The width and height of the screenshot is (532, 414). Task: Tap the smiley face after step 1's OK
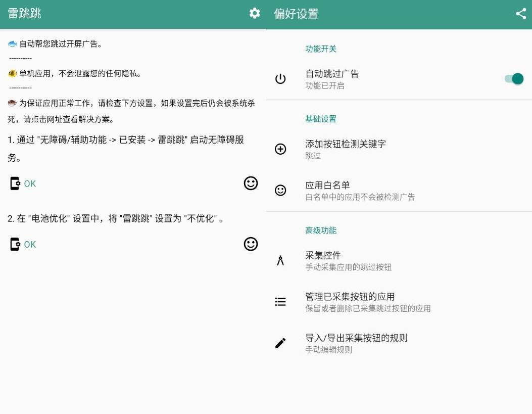[251, 183]
